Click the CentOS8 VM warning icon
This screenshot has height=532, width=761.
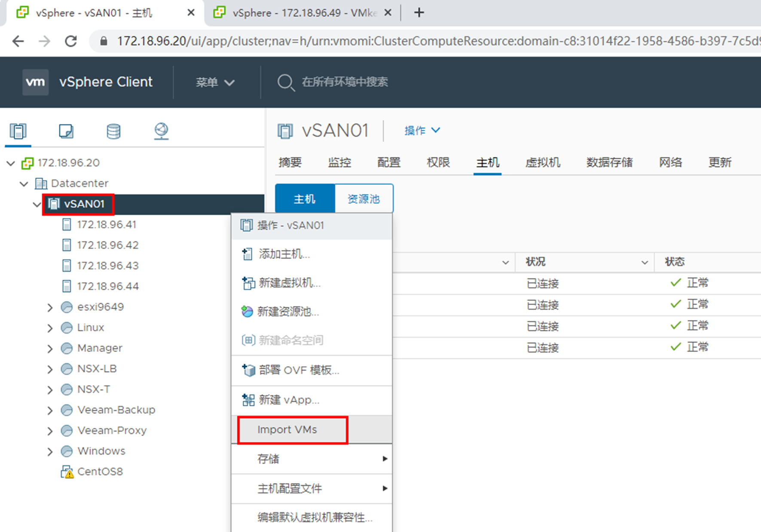(67, 472)
